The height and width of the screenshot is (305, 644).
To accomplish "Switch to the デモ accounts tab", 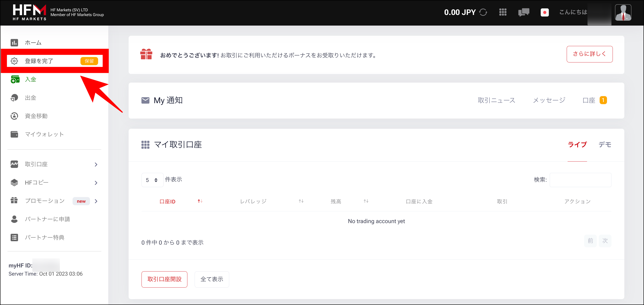I will pos(605,144).
